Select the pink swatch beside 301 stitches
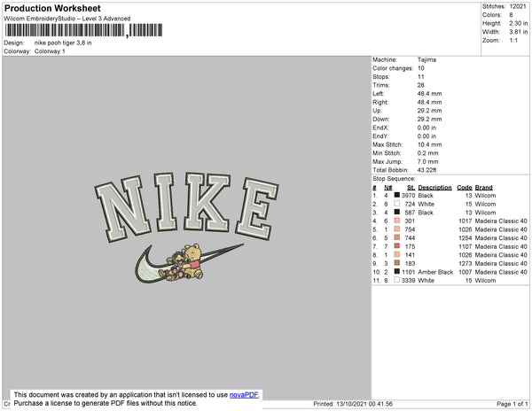Image resolution: width=532 pixels, height=411 pixels. point(396,221)
